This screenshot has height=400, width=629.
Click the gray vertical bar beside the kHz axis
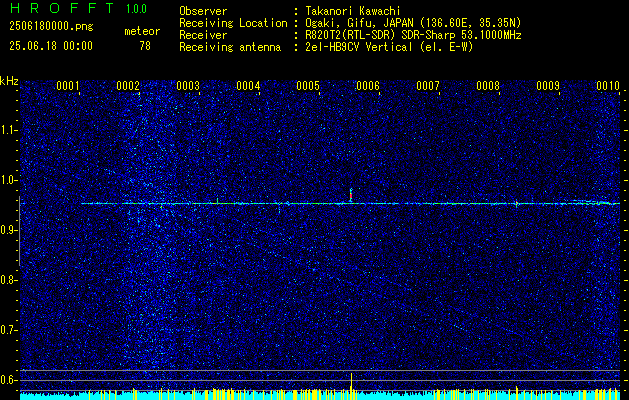[x=19, y=231]
